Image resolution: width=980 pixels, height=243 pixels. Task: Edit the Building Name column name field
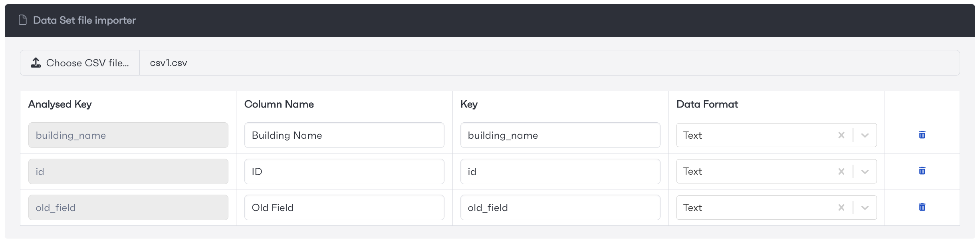[x=344, y=135]
